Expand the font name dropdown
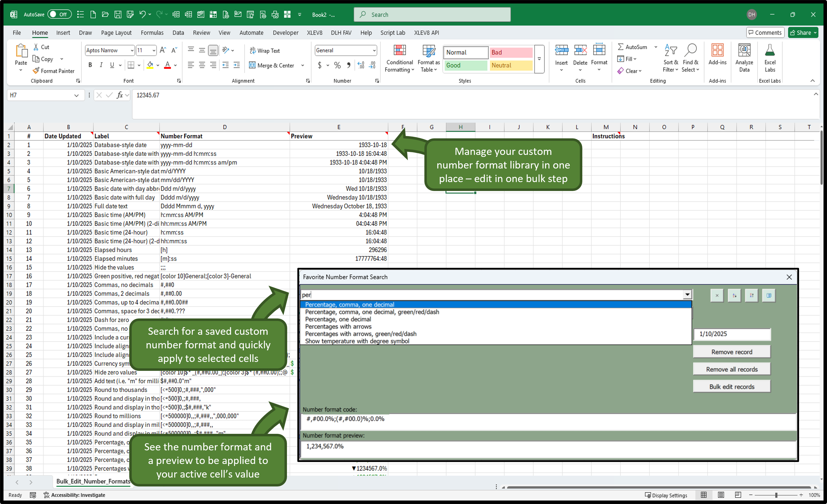827x504 pixels. tap(132, 50)
